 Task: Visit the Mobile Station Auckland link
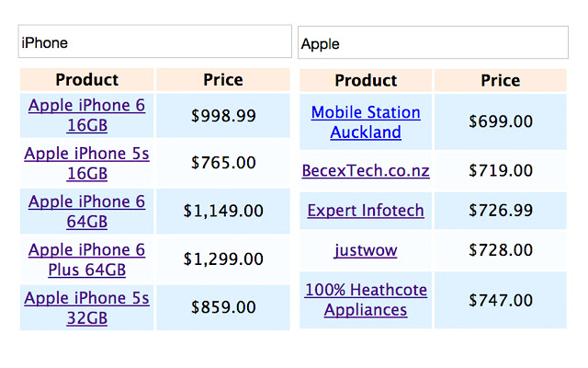tap(366, 122)
